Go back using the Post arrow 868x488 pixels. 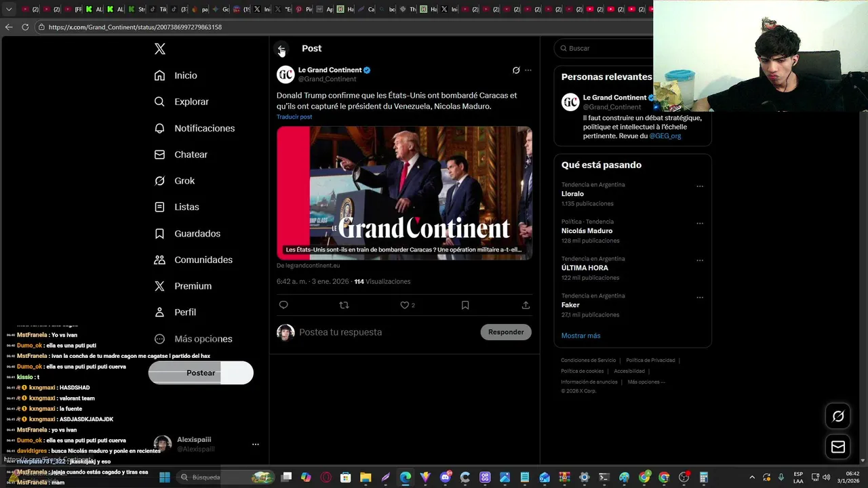[x=281, y=49]
